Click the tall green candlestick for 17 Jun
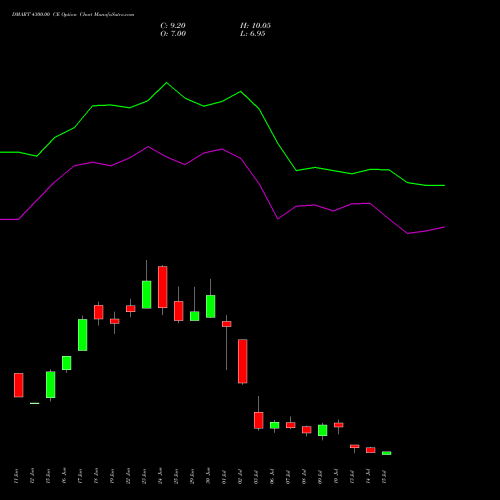The height and width of the screenshot is (500, 500). click(83, 335)
